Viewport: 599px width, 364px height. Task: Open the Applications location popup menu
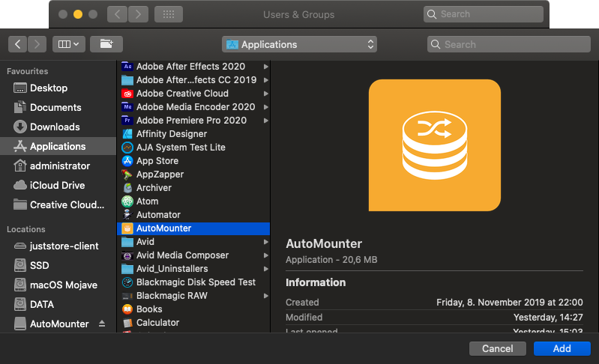click(x=299, y=44)
